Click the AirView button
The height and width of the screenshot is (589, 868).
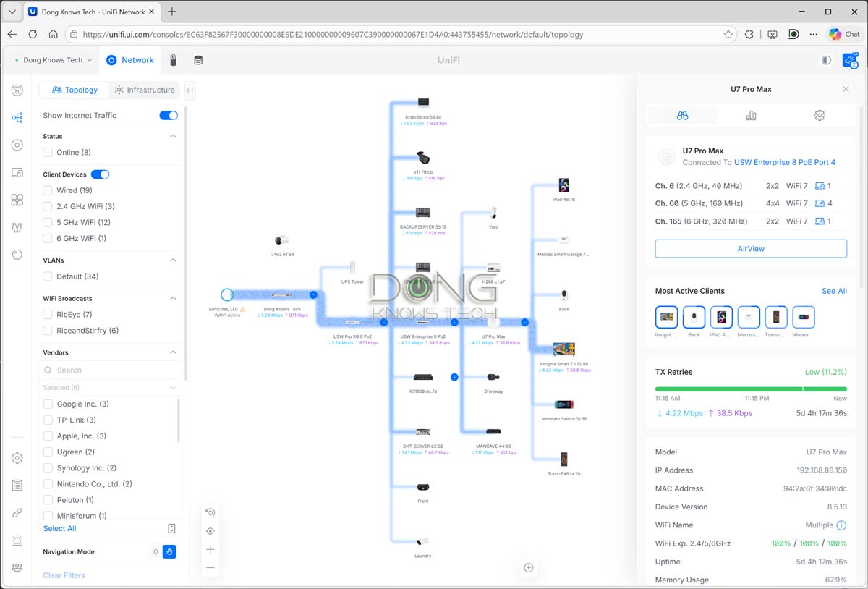(x=751, y=248)
